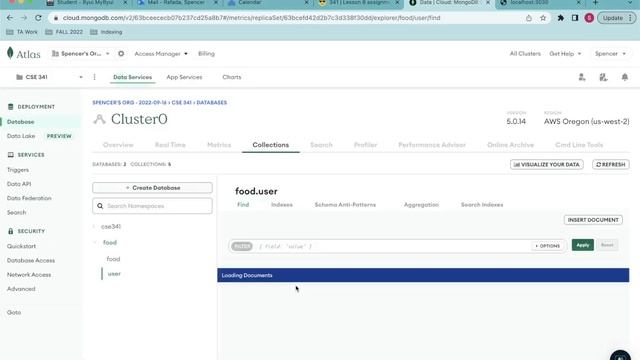Viewport: 640px width, 360px height.
Task: Bookmark this page with star icon
Action: [543, 18]
